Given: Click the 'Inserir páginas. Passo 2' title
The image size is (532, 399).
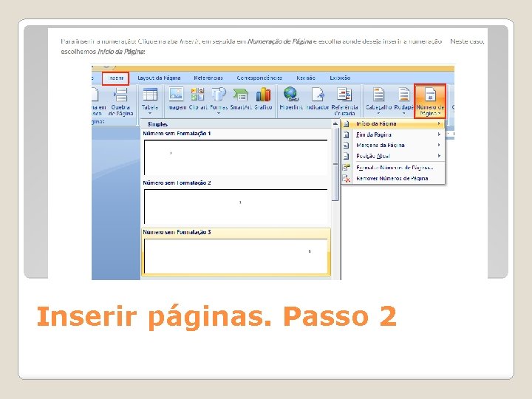Looking at the screenshot, I should (x=216, y=317).
